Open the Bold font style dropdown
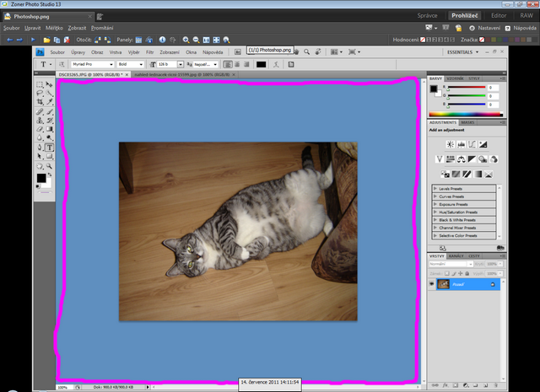 132,64
